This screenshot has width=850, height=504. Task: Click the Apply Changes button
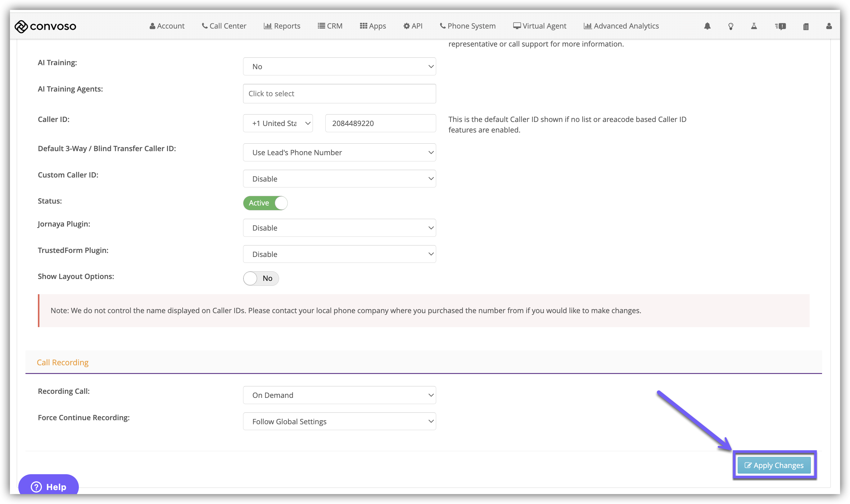tap(774, 465)
